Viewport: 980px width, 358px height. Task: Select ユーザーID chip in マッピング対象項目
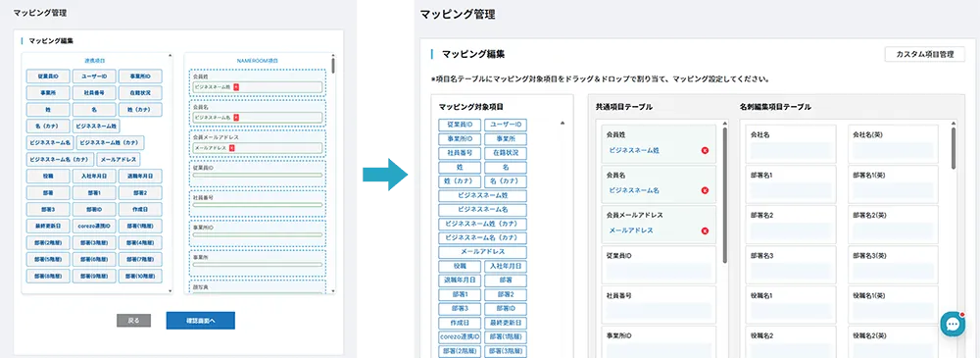[506, 126]
